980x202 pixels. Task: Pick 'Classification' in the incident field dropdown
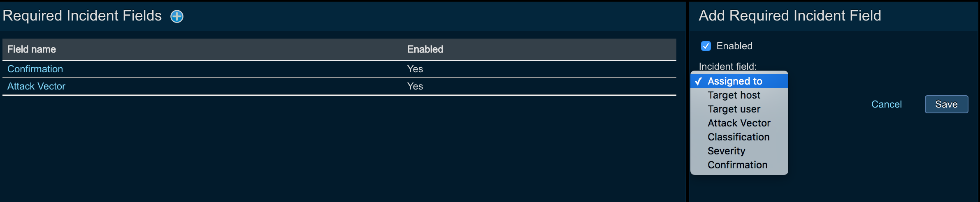(x=738, y=137)
